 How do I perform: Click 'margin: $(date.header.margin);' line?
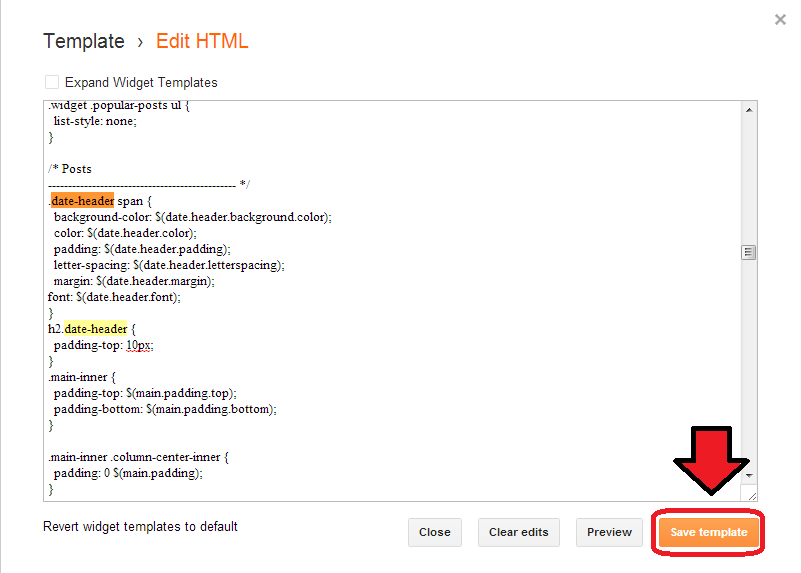(134, 281)
